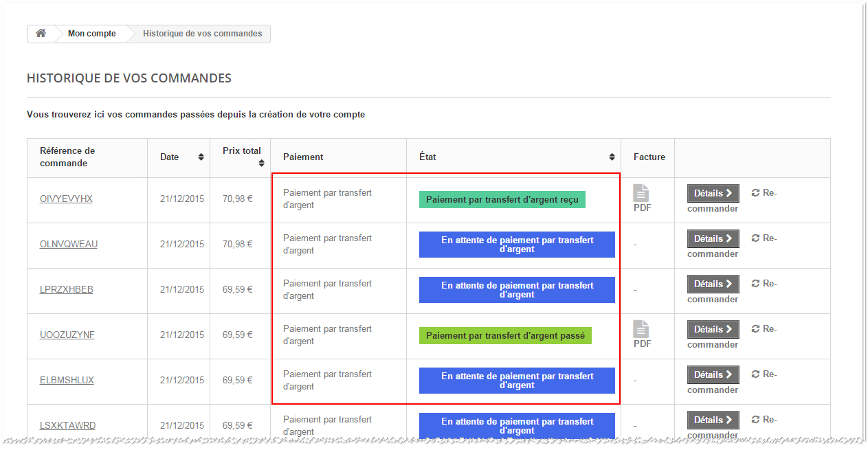Open Détails for order ELBMSHLUX
Viewport: 868px width, 450px height.
tap(713, 375)
